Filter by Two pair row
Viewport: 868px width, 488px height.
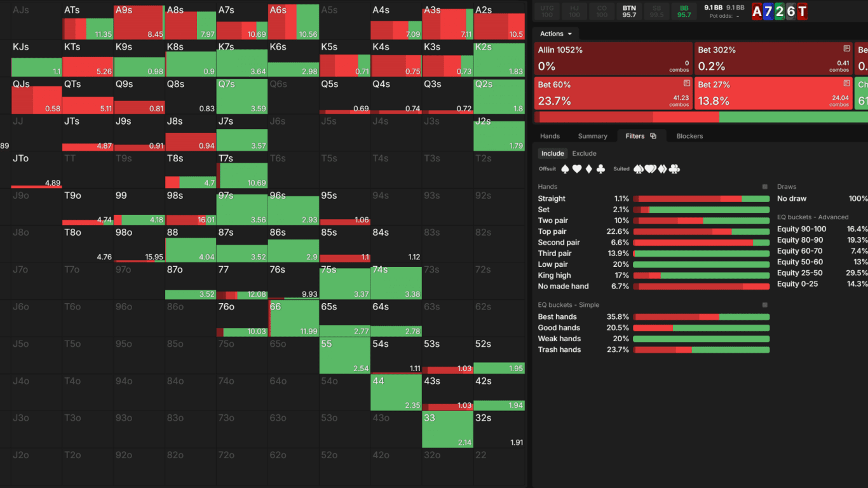pyautogui.click(x=653, y=220)
